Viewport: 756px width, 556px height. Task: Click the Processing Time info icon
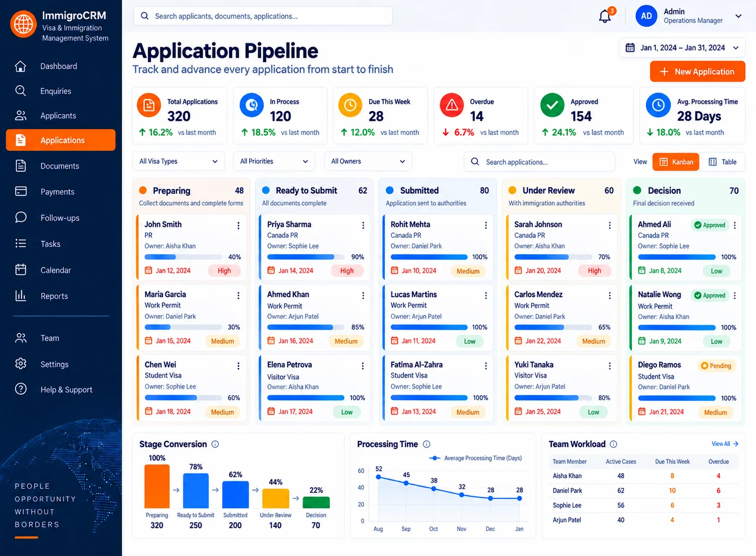pyautogui.click(x=427, y=444)
